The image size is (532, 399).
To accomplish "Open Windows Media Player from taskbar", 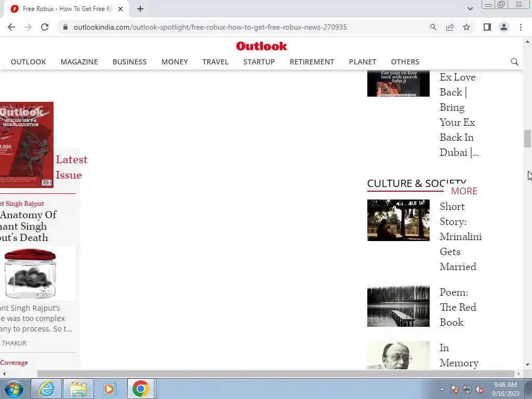I will [x=110, y=389].
